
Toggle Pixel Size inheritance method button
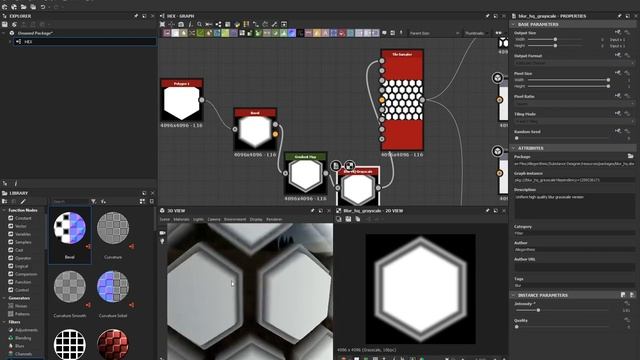(x=618, y=73)
